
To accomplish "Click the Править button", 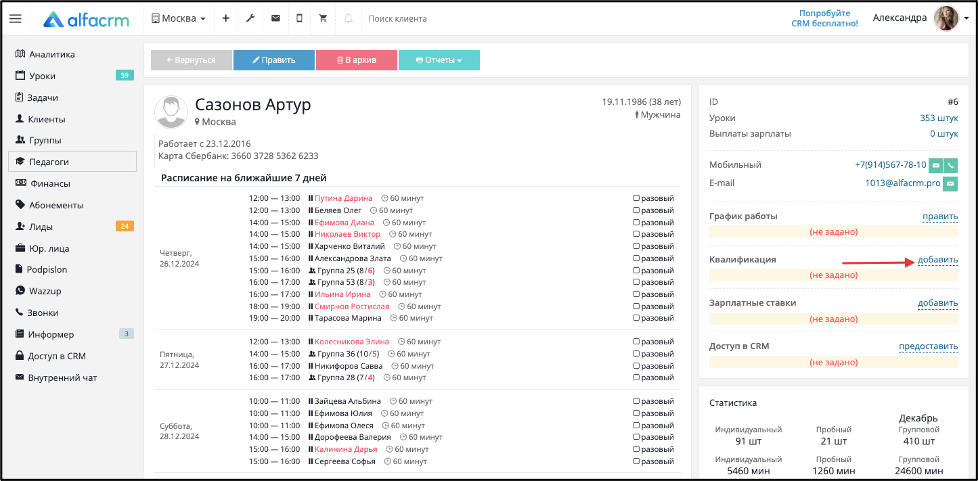I will 273,61.
